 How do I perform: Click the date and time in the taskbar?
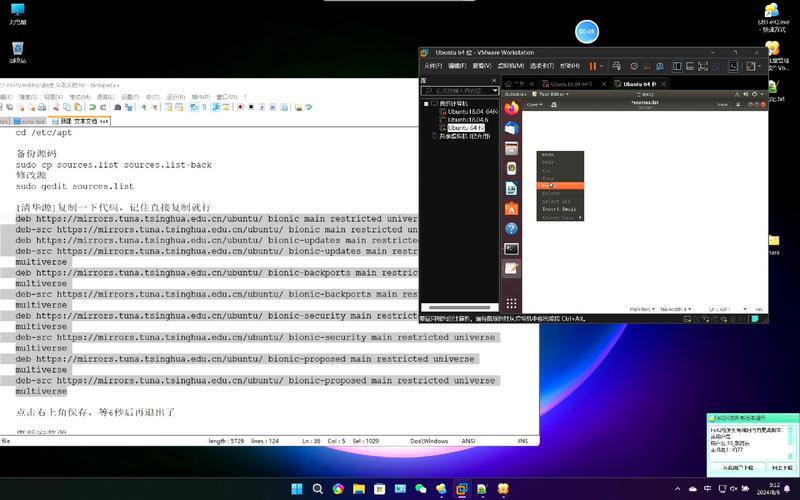pos(768,489)
